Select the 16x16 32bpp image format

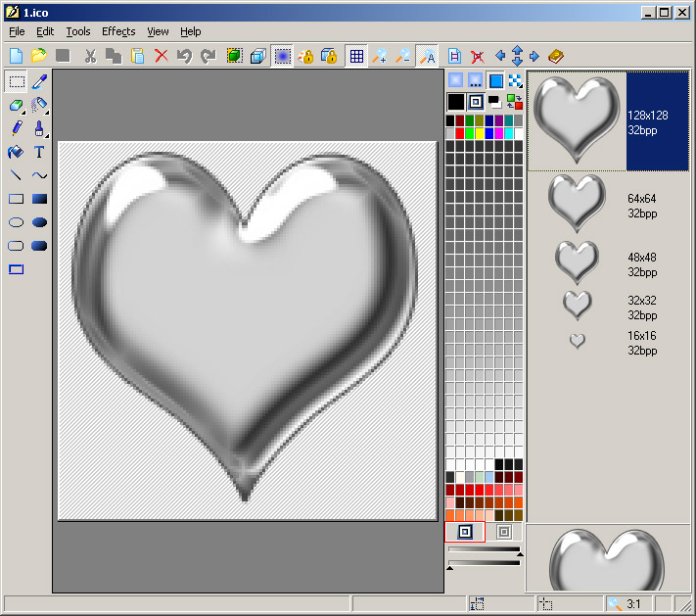[x=608, y=343]
